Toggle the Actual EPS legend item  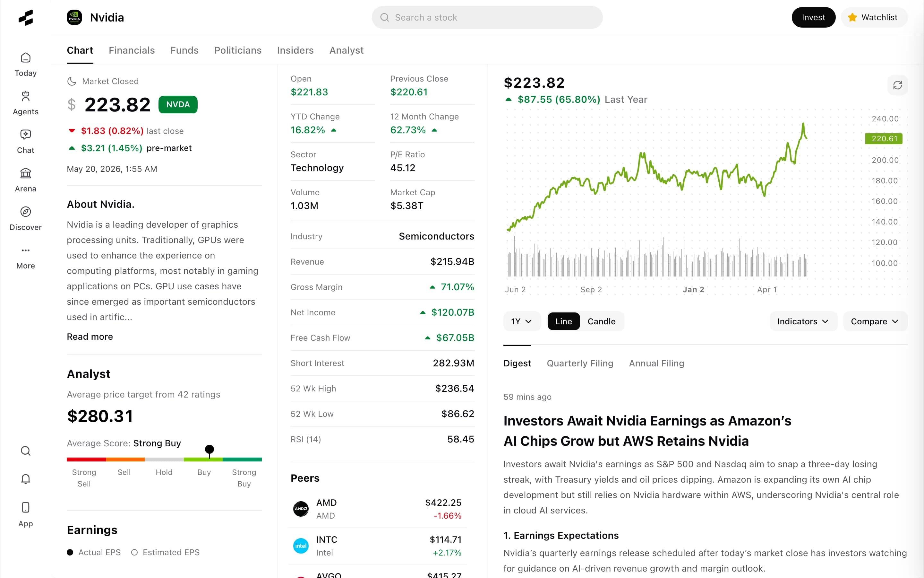[94, 552]
